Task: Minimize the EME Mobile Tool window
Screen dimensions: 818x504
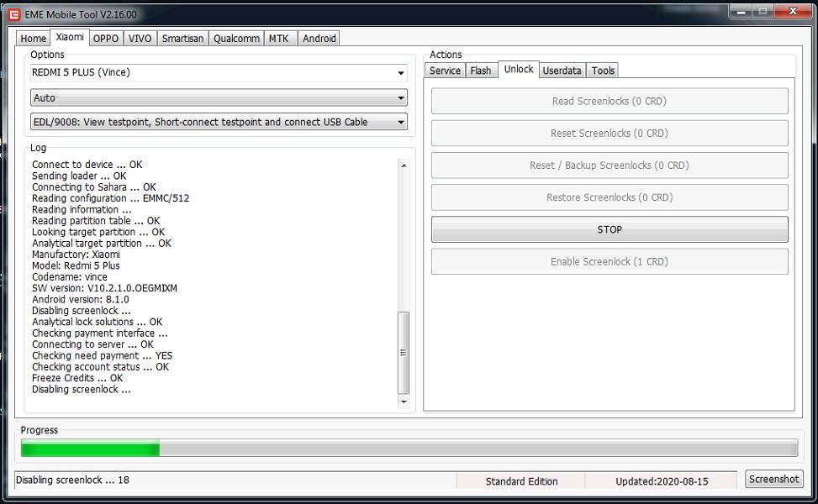Action: tap(741, 12)
